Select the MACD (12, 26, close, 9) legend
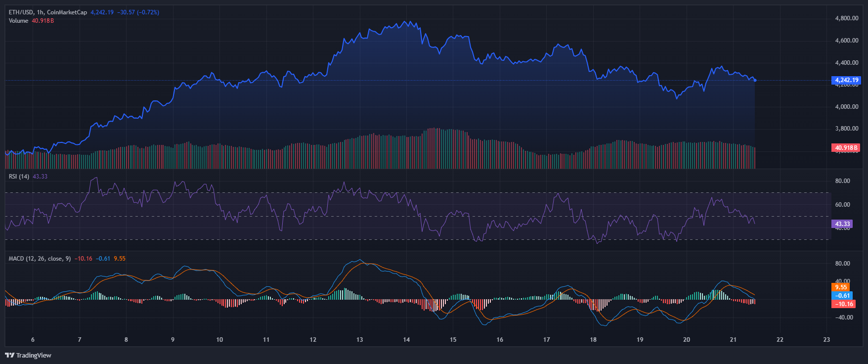The image size is (868, 364). pos(40,259)
